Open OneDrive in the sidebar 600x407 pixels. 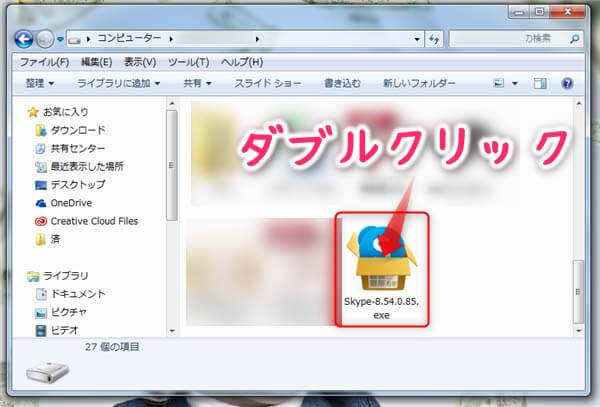[x=71, y=203]
